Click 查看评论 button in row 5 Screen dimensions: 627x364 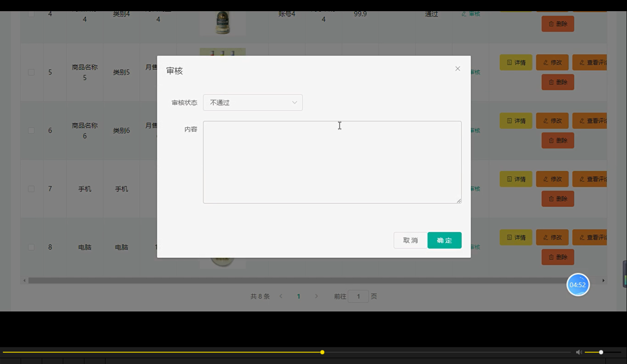point(590,62)
